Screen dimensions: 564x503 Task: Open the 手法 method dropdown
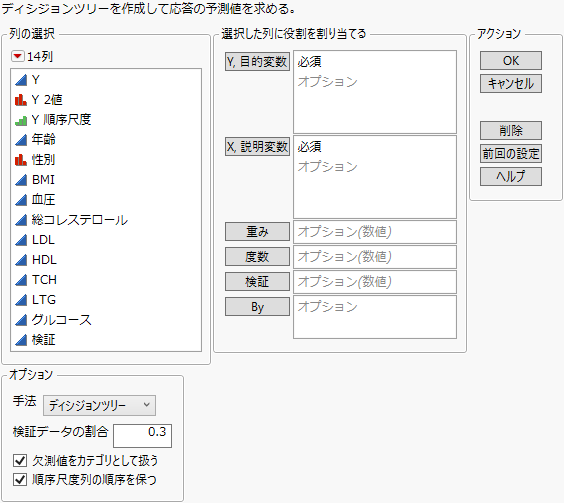tap(99, 405)
